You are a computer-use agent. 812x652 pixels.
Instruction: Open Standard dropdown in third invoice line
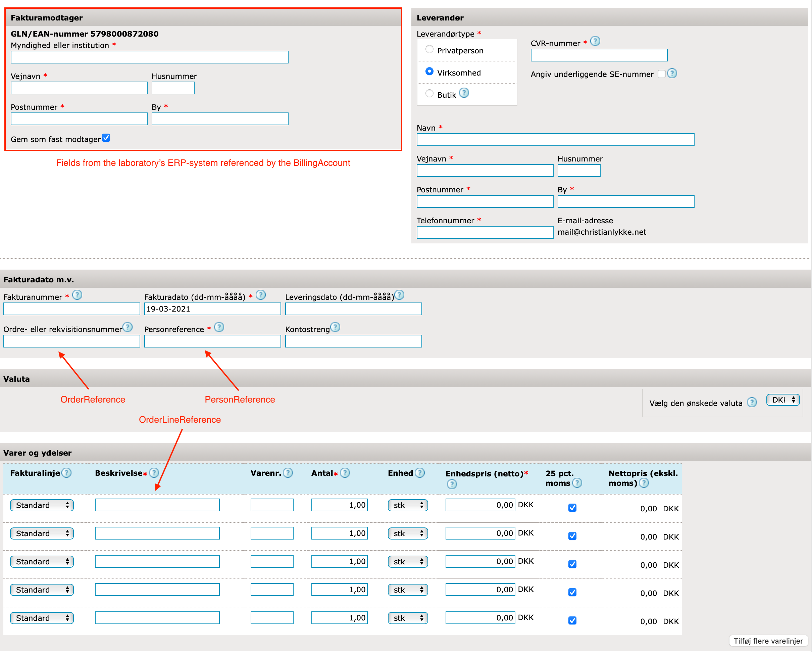pyautogui.click(x=42, y=562)
